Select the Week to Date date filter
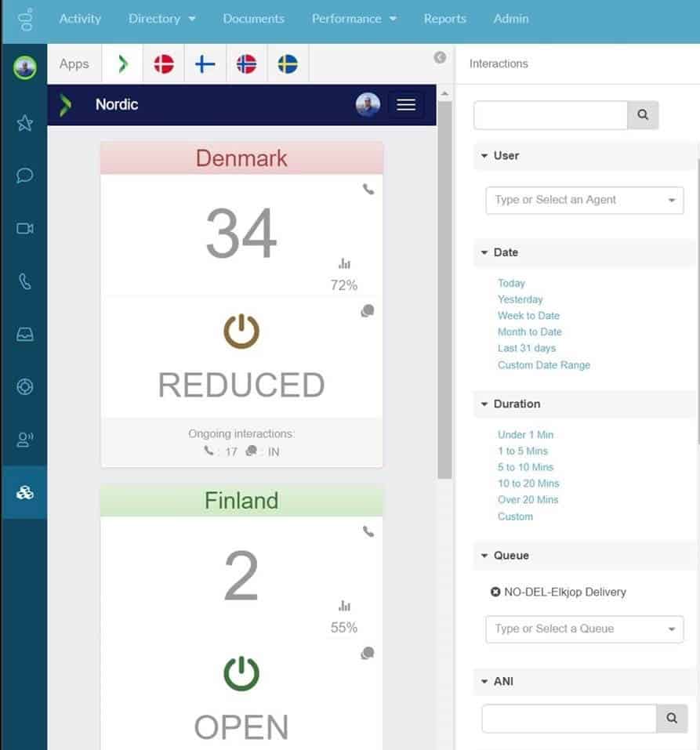 tap(528, 315)
